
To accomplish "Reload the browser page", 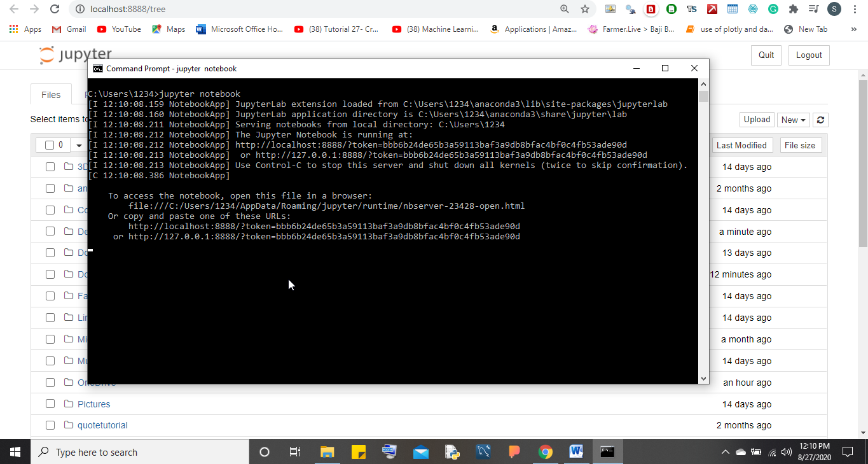I will (55, 9).
